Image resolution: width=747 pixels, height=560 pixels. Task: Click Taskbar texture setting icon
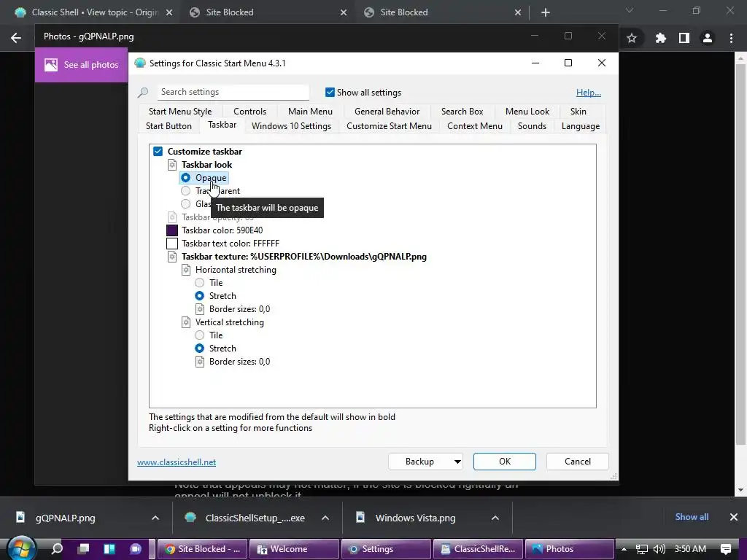(172, 257)
